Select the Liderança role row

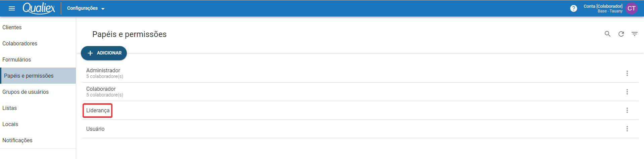click(x=360, y=110)
